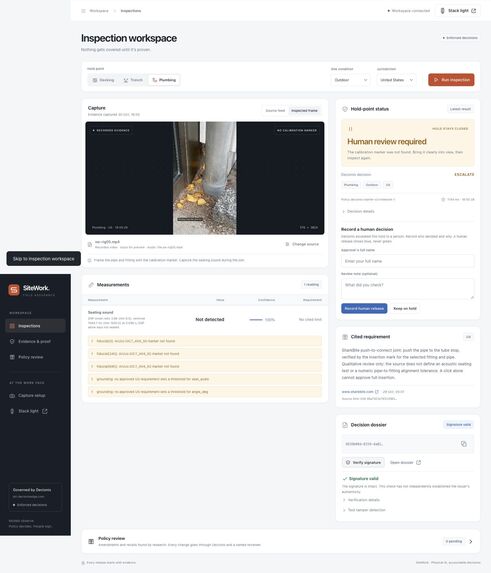This screenshot has height=573, width=491.
Task: Click the ESCALATE decision label
Action: pyautogui.click(x=464, y=175)
